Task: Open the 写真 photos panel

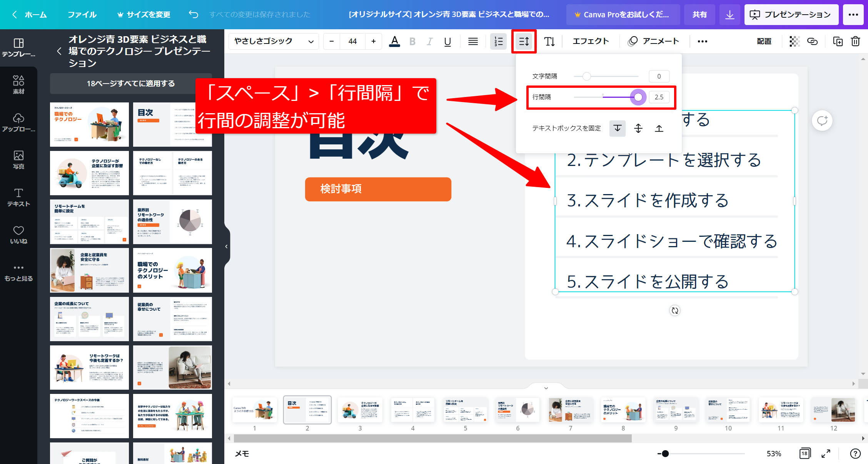Action: coord(18,160)
